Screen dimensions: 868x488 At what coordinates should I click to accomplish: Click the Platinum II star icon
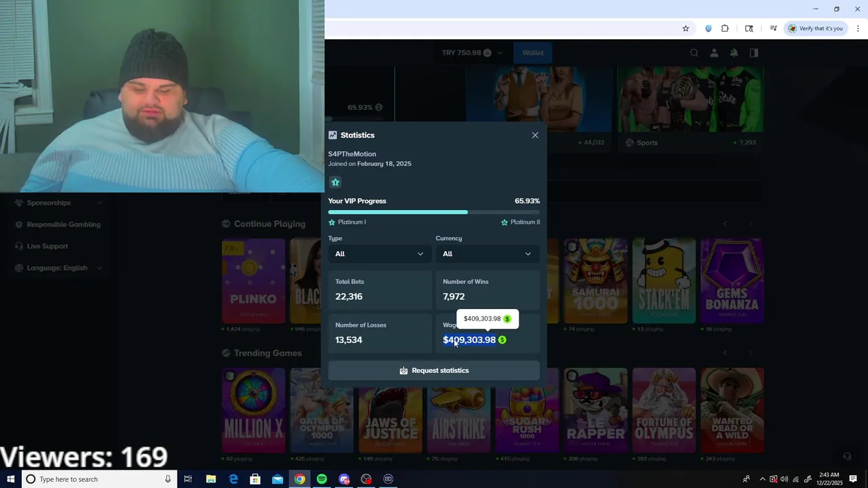pyautogui.click(x=505, y=222)
